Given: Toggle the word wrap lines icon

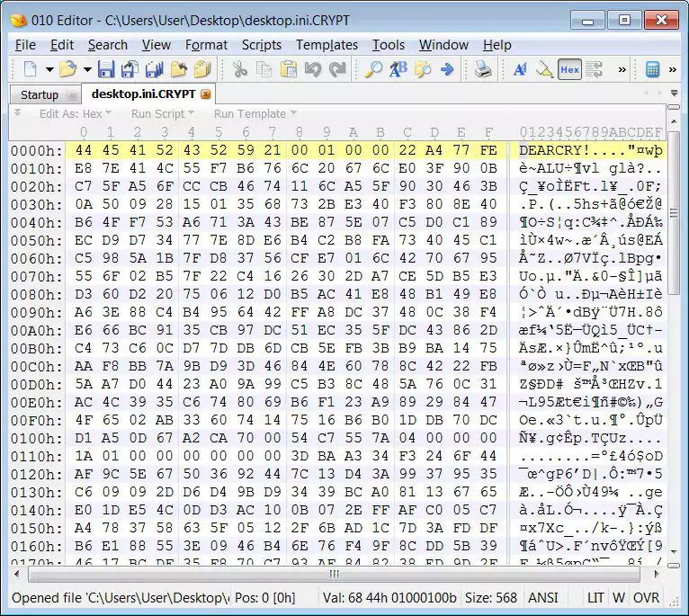Looking at the screenshot, I should (x=594, y=69).
